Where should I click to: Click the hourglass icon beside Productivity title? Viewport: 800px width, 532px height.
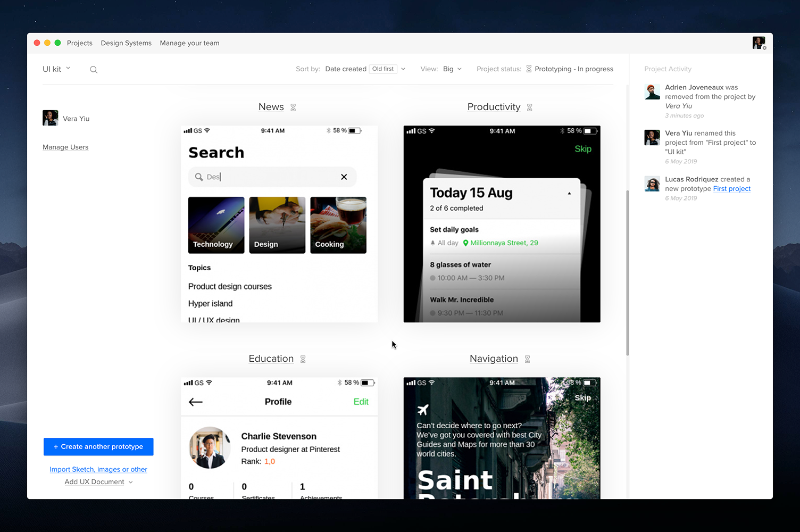click(530, 107)
